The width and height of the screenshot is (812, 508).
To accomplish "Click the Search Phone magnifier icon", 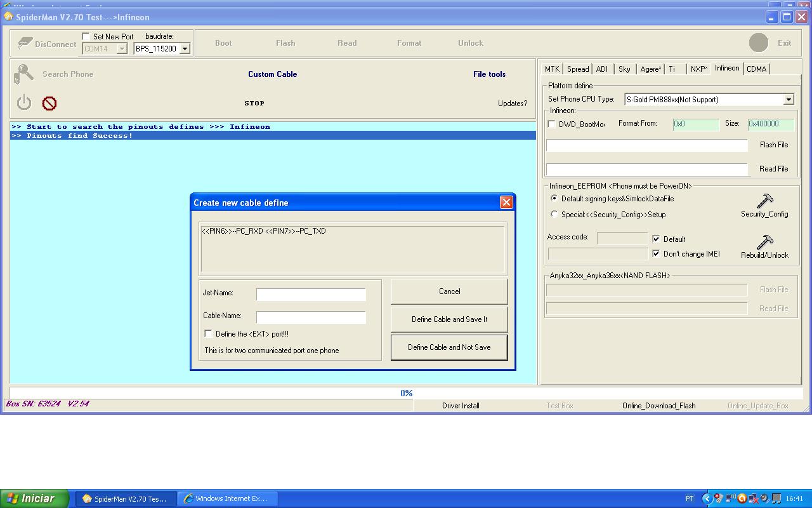I will pyautogui.click(x=23, y=74).
